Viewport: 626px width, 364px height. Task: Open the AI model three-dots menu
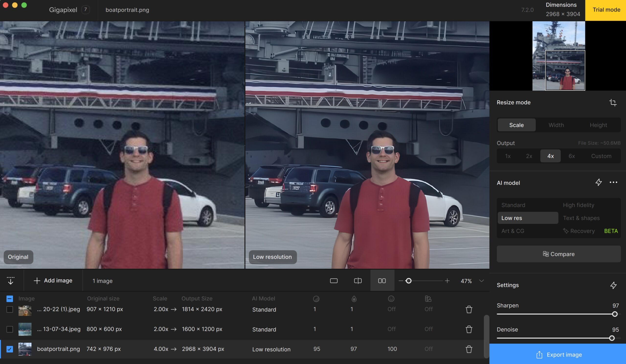(613, 182)
